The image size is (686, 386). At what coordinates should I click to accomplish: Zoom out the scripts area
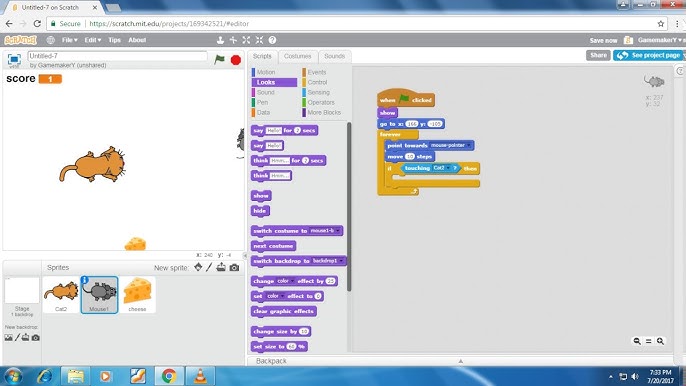click(637, 341)
